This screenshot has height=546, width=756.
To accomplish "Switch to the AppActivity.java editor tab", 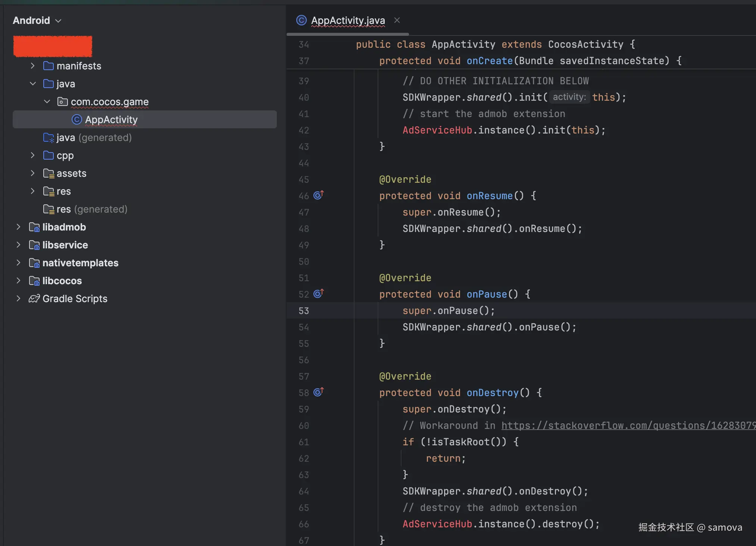I will point(348,21).
